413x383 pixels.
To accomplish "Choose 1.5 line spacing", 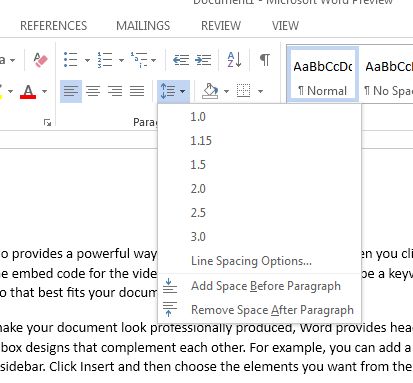I will (x=260, y=165).
